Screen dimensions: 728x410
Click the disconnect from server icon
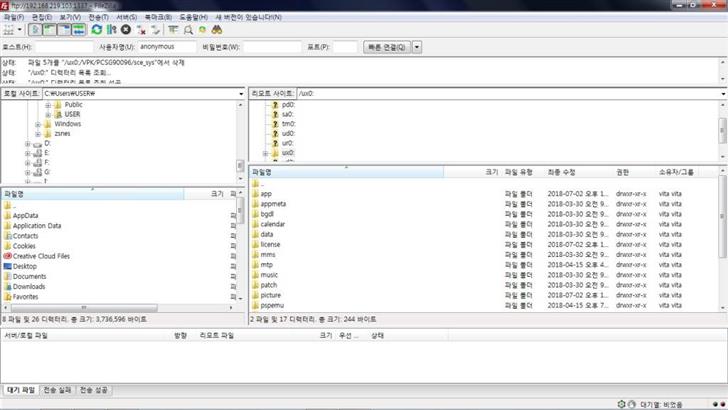coord(141,30)
